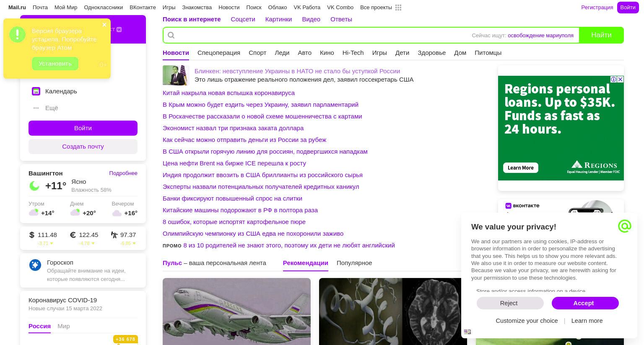Viewport: 644px width, 345px height.
Task: Open the Mail.ru home link
Action: pos(17,8)
